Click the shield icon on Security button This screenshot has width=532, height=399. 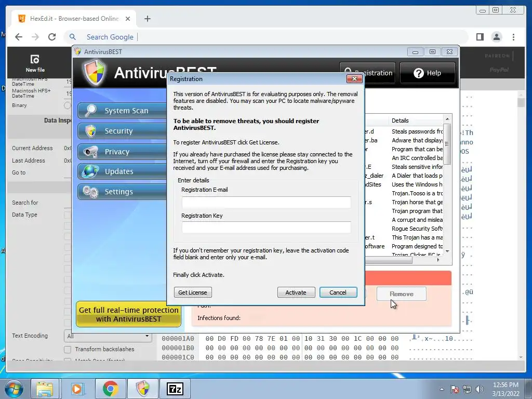click(90, 131)
